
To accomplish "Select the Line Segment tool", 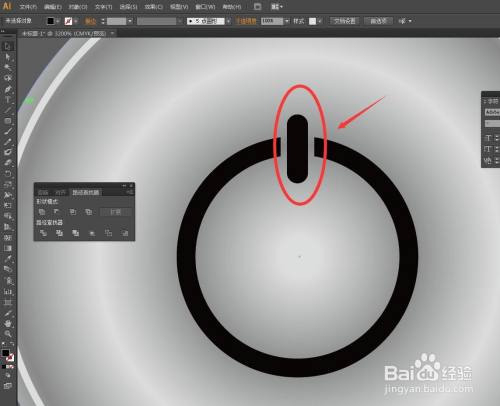I will [8, 110].
